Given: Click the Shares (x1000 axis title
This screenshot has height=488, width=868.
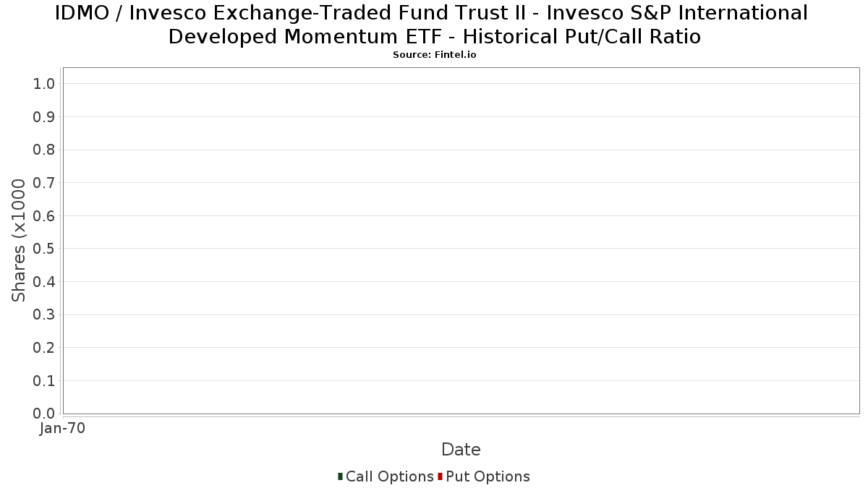Looking at the screenshot, I should pyautogui.click(x=19, y=241).
